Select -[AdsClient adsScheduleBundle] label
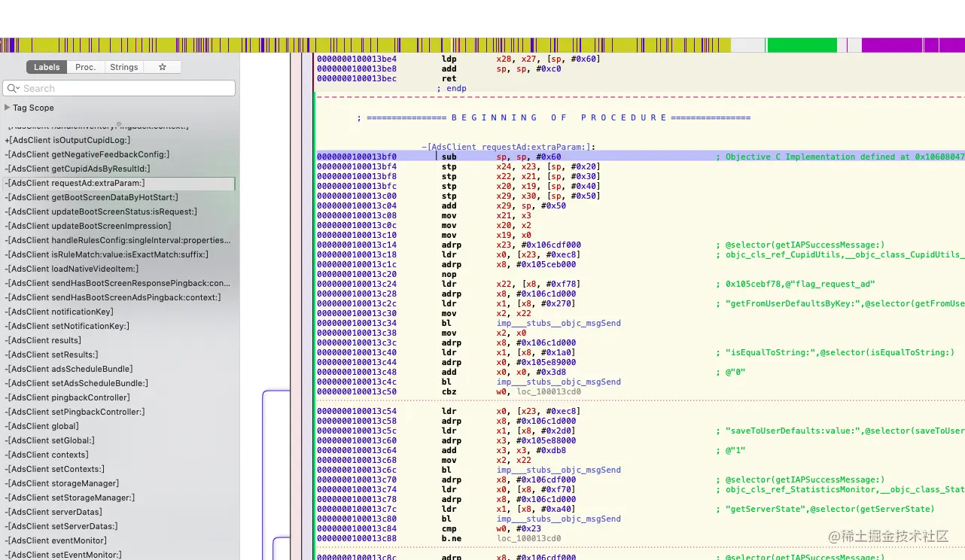Viewport: 965px width, 560px height. (x=68, y=369)
